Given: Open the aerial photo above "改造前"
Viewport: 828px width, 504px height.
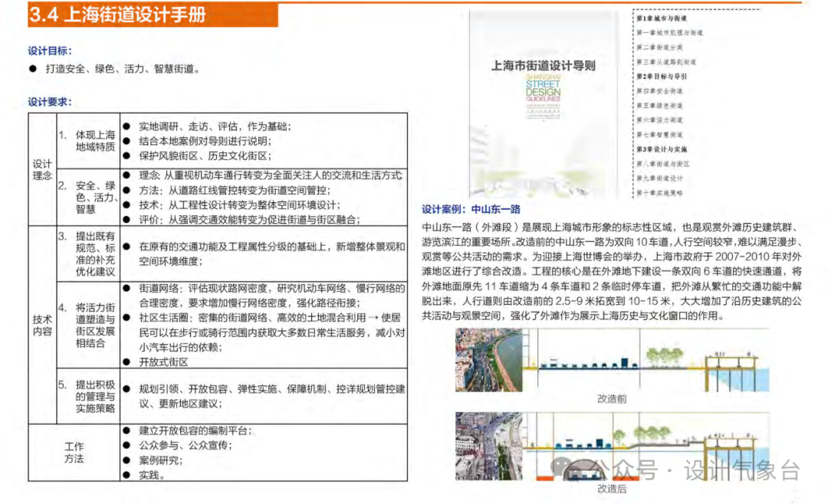Looking at the screenshot, I should pyautogui.click(x=489, y=360).
